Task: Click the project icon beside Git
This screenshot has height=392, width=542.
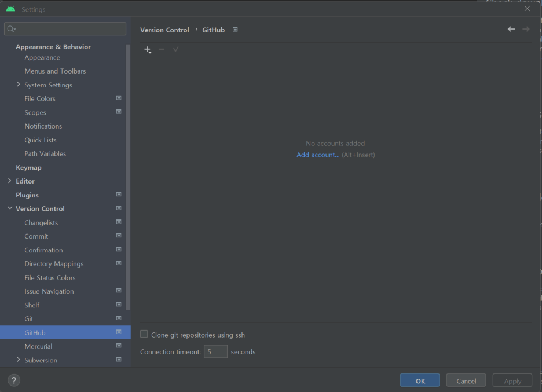Action: click(119, 318)
